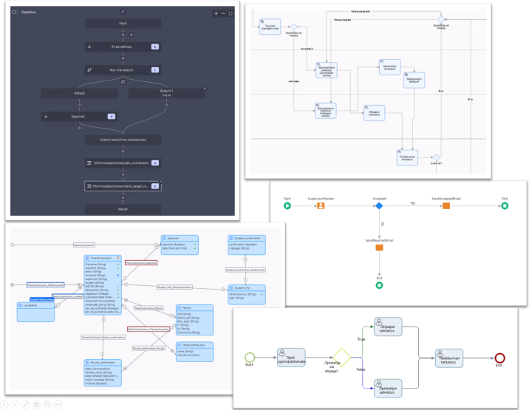
Task: Click the green Start event circle labeled Start
Action: [287, 206]
